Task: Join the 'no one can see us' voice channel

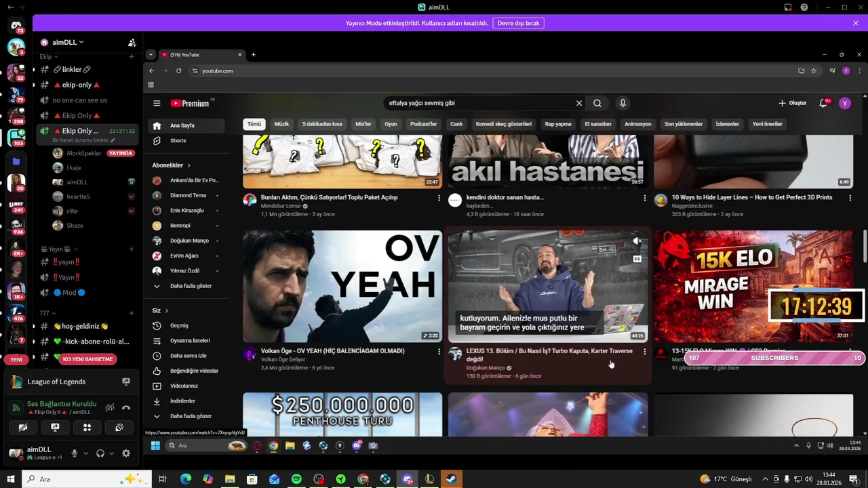Action: click(x=79, y=100)
